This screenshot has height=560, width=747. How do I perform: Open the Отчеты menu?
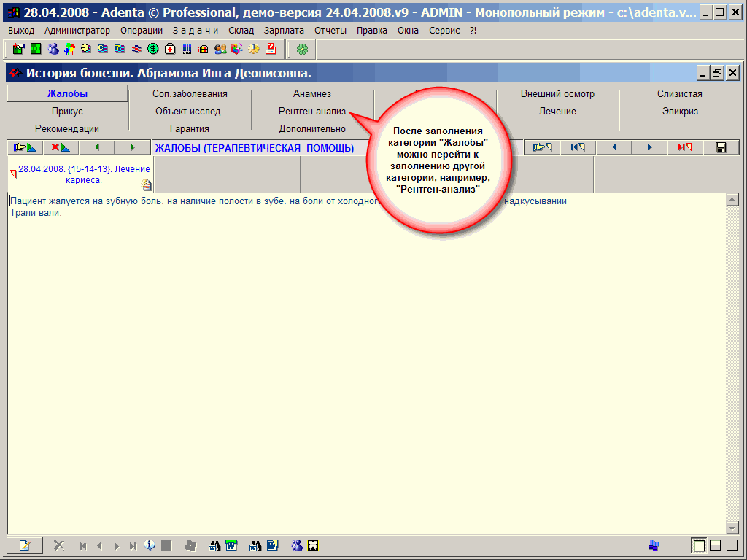point(330,31)
